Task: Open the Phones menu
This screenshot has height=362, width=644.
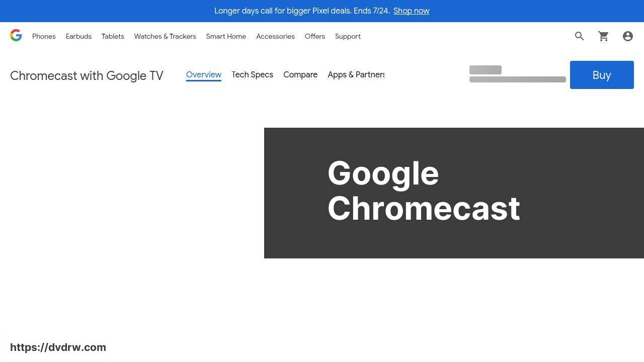Action: pos(44,36)
